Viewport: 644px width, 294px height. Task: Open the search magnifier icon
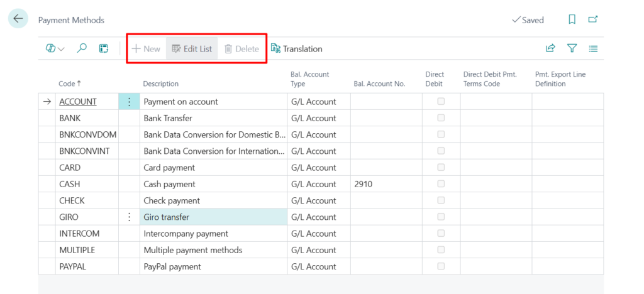coord(82,48)
